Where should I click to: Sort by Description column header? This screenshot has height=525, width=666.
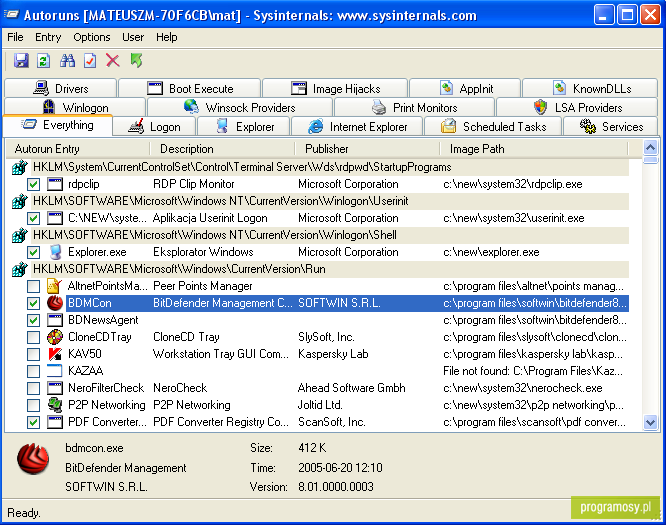click(222, 149)
